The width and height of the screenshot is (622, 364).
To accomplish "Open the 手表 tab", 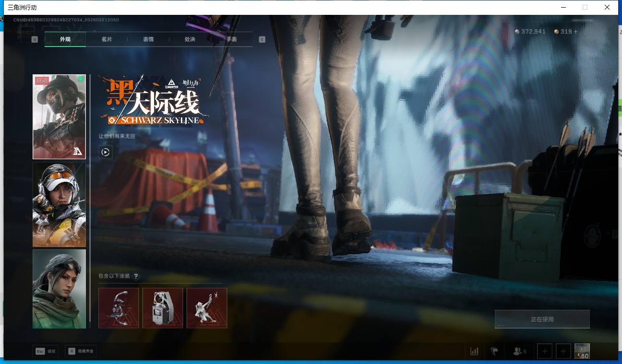I will pos(232,39).
